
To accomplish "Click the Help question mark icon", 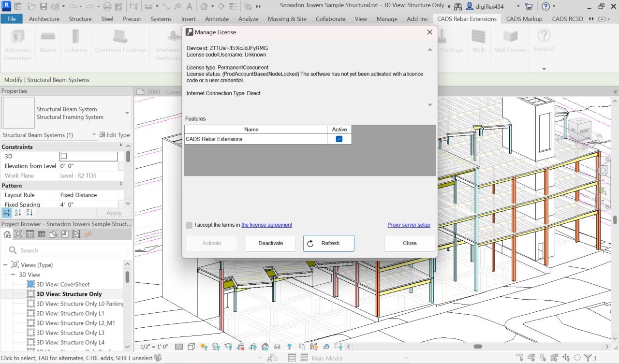I will (545, 6).
